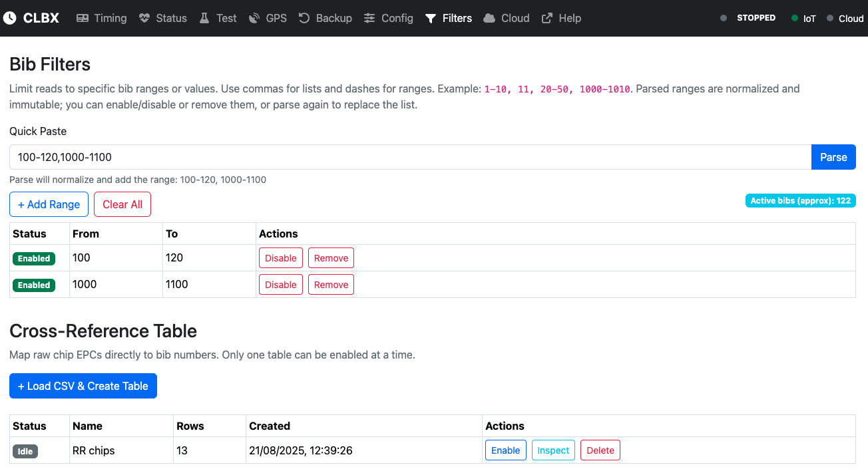Viewport: 868px width, 475px height.
Task: Open the Cloud icon in navbar
Action: point(489,18)
